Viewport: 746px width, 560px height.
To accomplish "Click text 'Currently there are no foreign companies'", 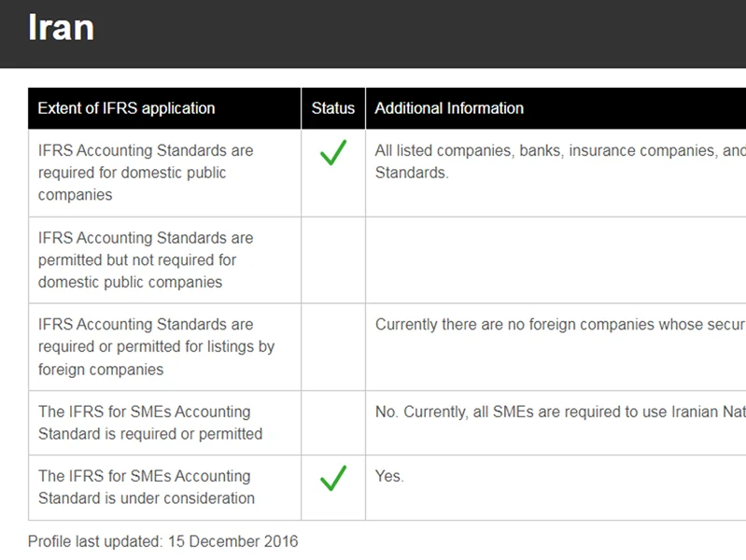I will (x=515, y=325).
